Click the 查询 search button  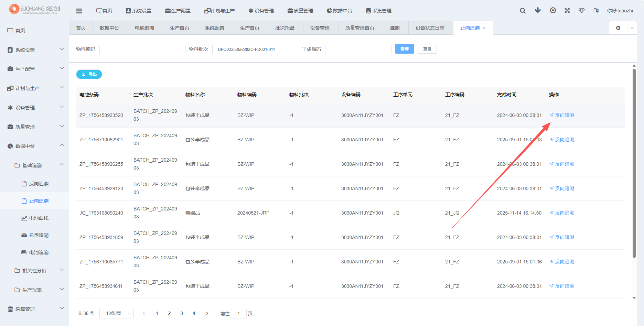(405, 49)
